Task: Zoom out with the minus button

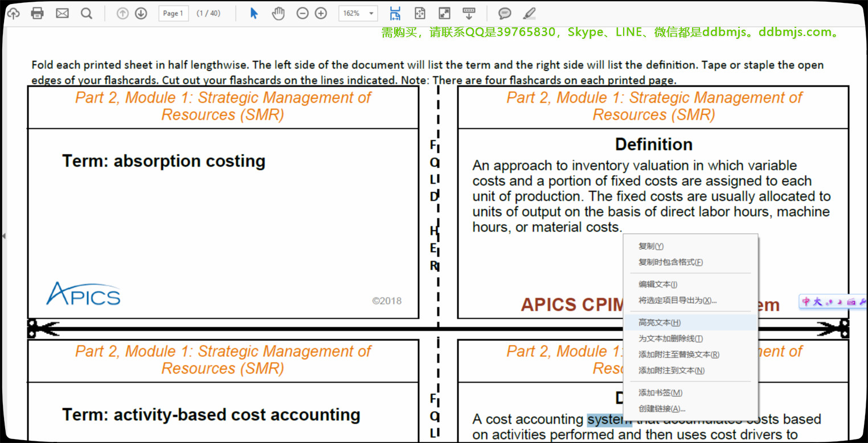Action: pos(303,13)
